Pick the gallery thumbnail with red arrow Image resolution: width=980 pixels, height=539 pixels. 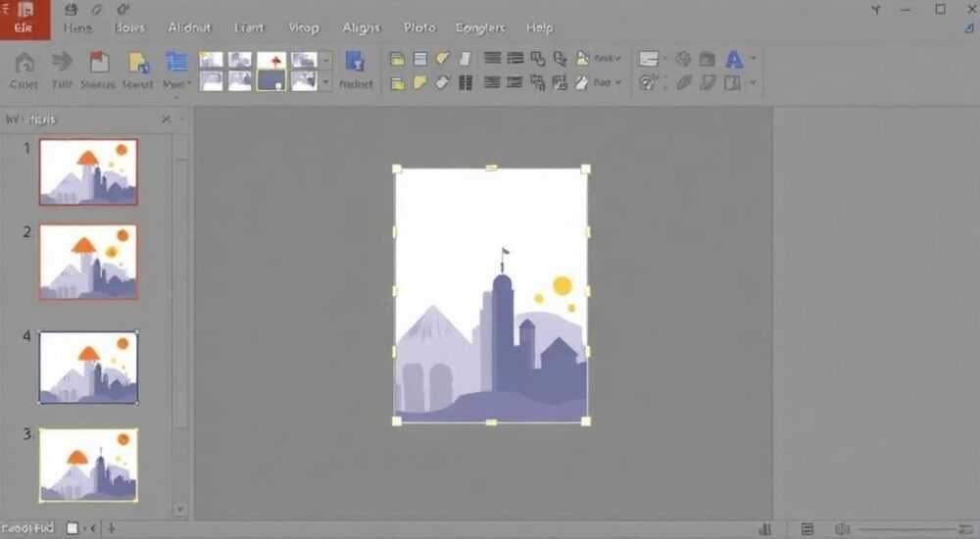(271, 60)
